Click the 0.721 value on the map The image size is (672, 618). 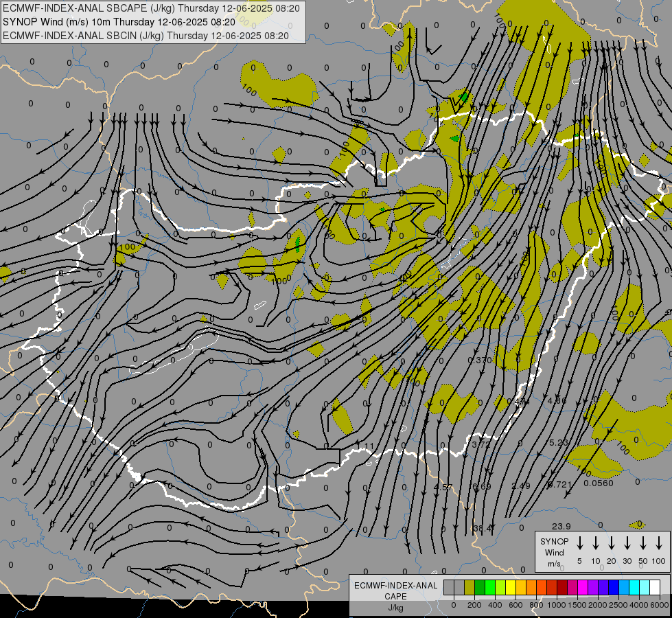point(559,485)
